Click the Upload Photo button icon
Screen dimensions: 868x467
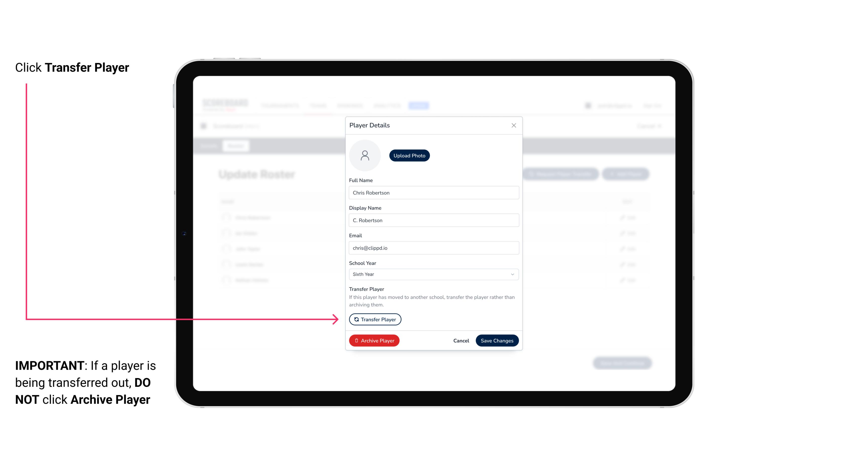(x=409, y=155)
